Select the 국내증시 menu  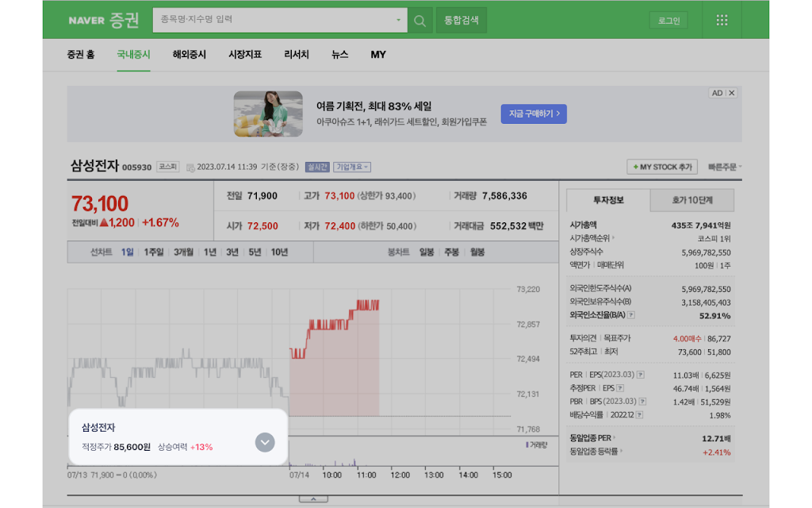133,55
